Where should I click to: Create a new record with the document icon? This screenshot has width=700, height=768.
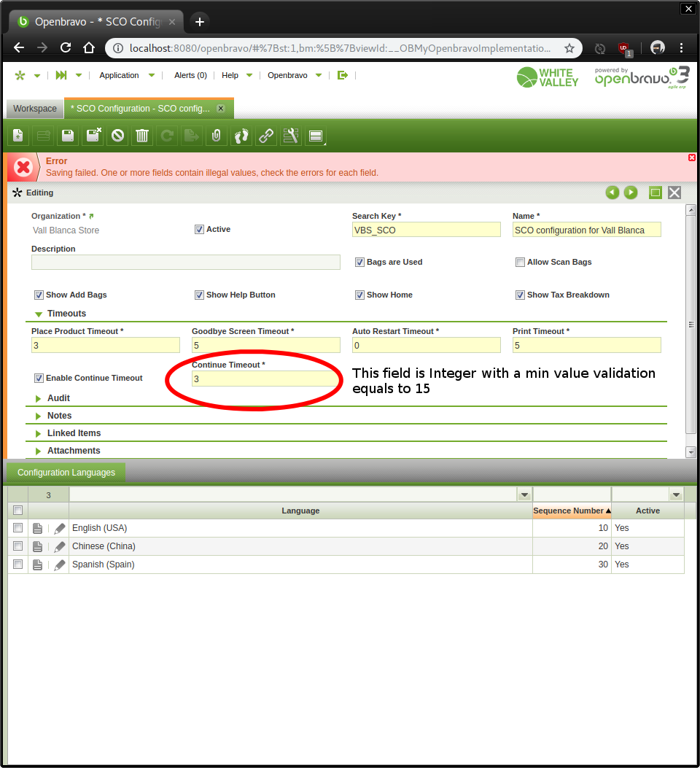click(x=18, y=136)
